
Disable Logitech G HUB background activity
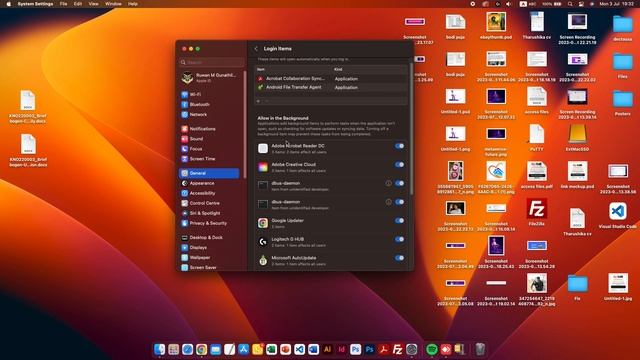point(399,240)
